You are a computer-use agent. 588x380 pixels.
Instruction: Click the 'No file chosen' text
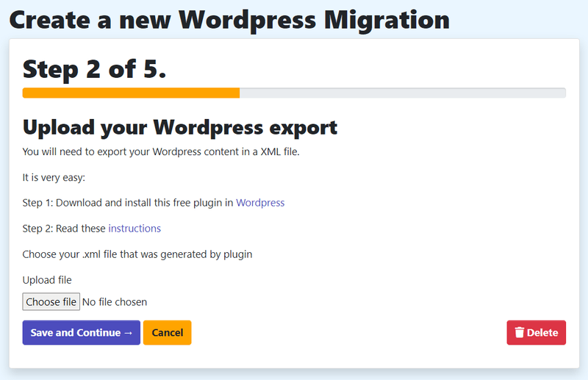tap(115, 302)
